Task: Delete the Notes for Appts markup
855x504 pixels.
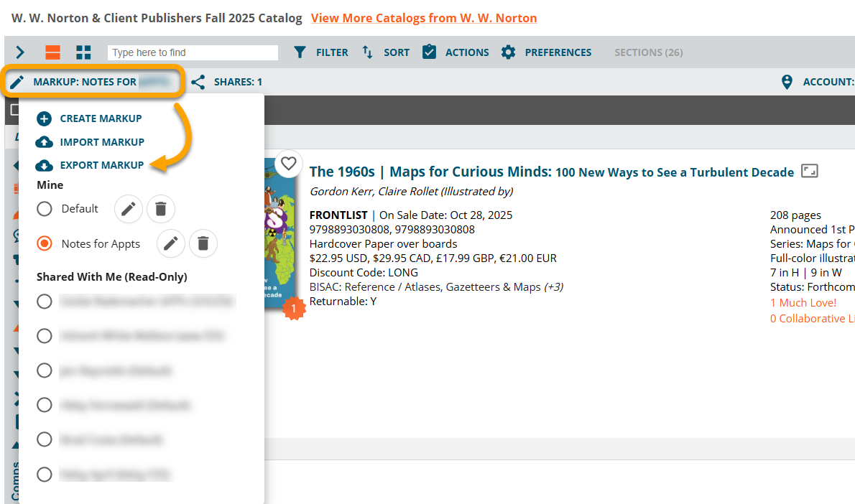Action: [203, 243]
